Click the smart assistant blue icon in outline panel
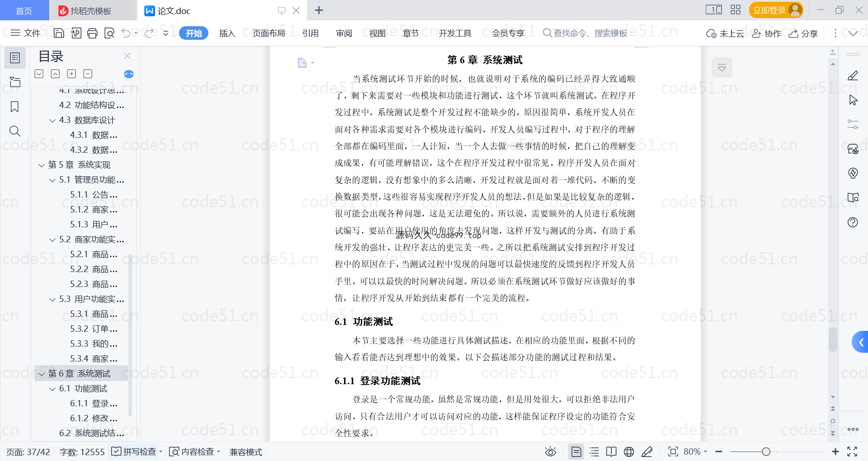 (x=129, y=74)
